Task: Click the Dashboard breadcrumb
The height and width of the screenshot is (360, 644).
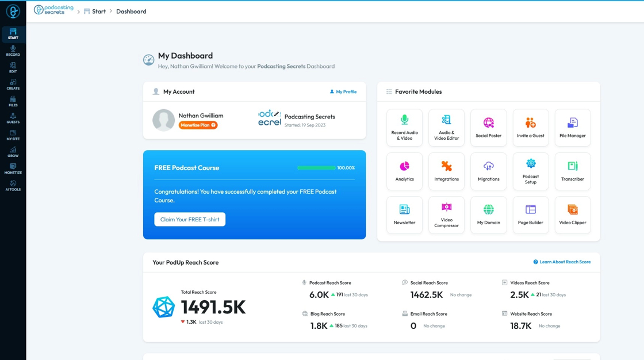Action: coord(131,12)
